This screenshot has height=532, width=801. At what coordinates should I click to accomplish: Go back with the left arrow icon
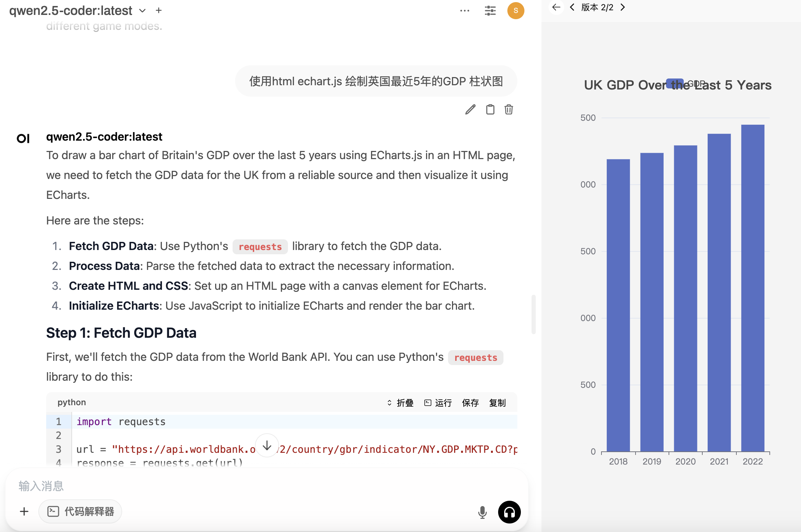[556, 7]
